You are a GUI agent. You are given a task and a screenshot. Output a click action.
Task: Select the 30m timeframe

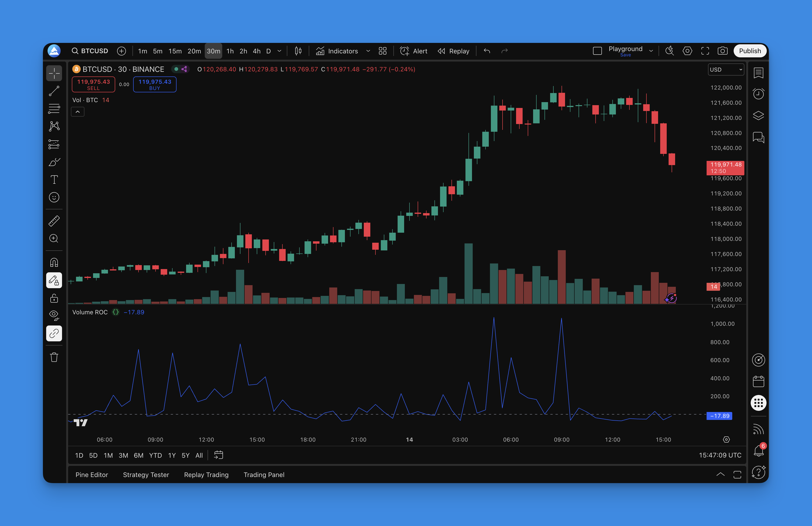tap(213, 51)
